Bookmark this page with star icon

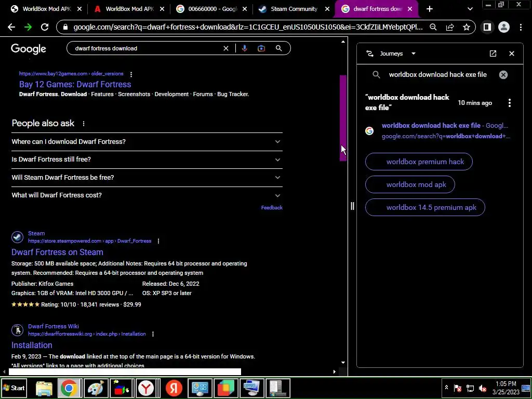tap(467, 27)
